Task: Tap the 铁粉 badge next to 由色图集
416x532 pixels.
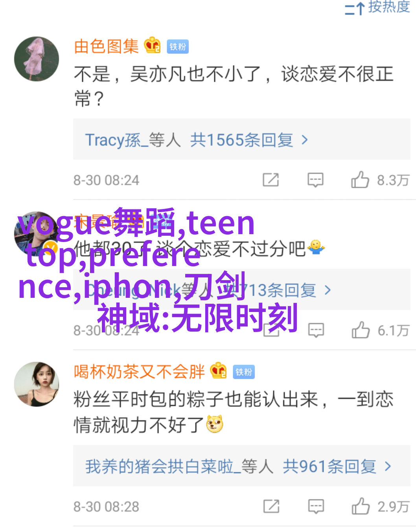Action: 178,47
